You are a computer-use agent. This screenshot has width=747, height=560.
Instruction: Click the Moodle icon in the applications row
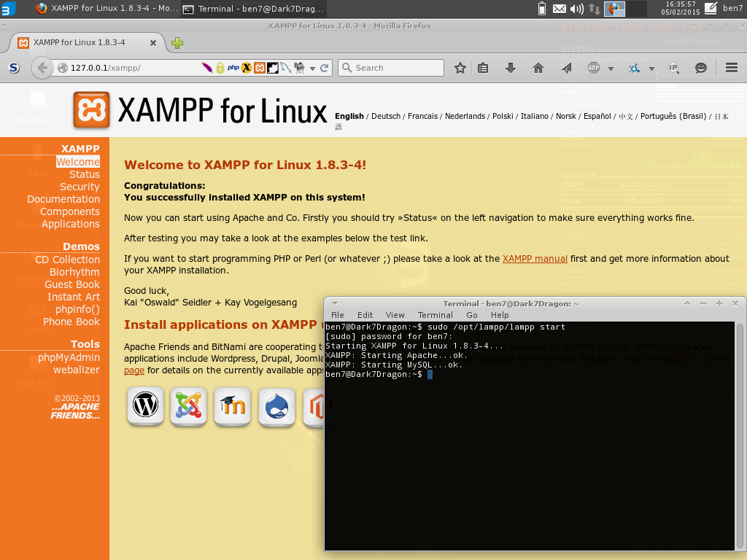click(x=232, y=406)
